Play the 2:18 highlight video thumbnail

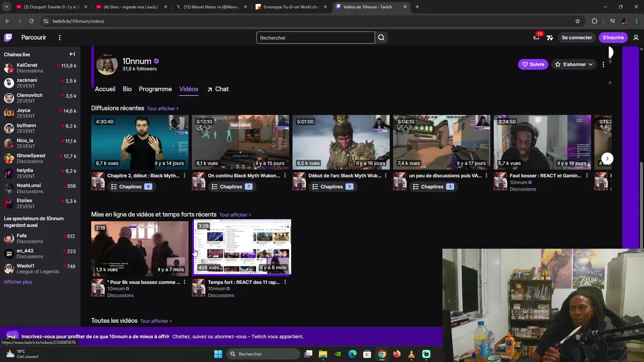pyautogui.click(x=140, y=248)
